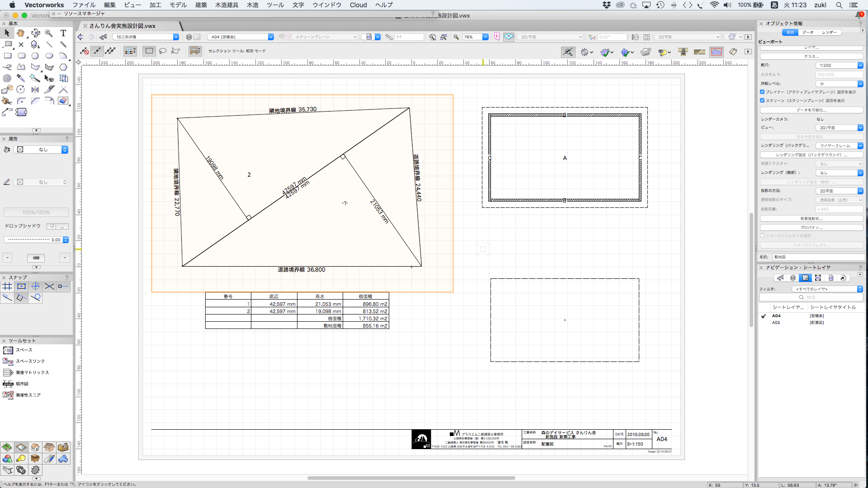This screenshot has width=868, height=488.
Task: Click the opacity 100%/100% control
Action: pos(36,212)
